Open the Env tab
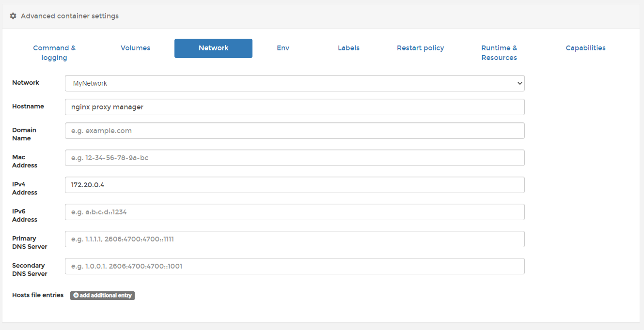Image resolution: width=644 pixels, height=330 pixels. [283, 48]
